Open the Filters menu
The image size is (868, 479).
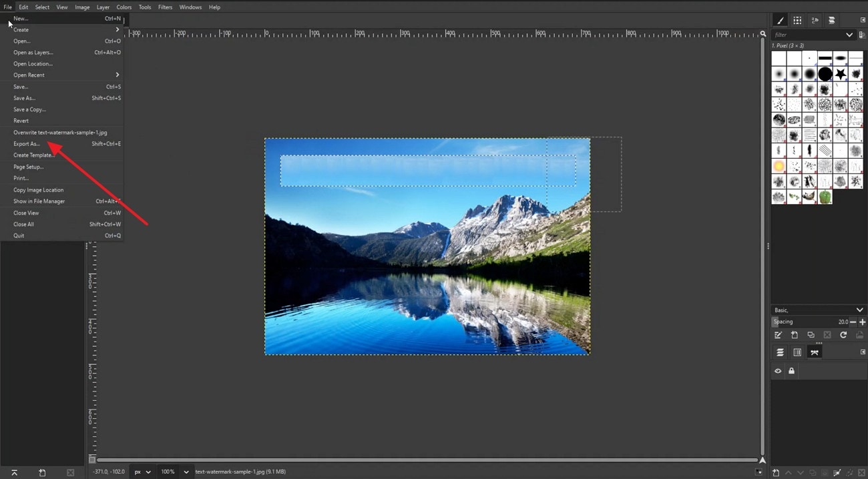pos(165,7)
